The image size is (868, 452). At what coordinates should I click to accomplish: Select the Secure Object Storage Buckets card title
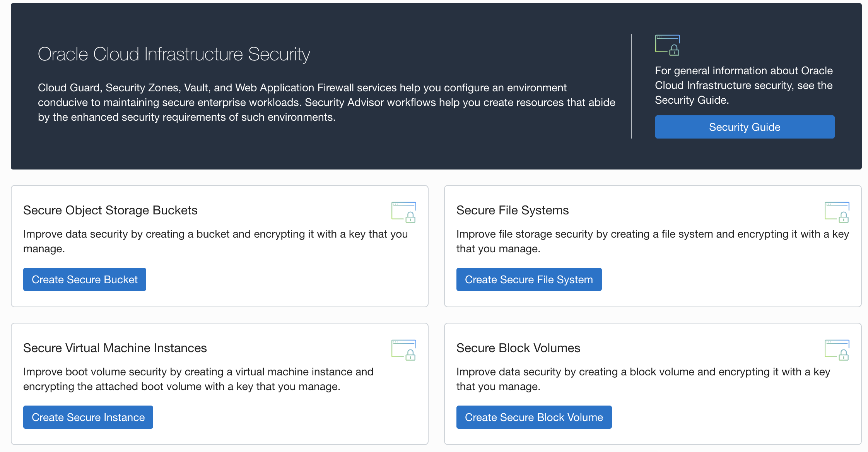click(x=110, y=210)
